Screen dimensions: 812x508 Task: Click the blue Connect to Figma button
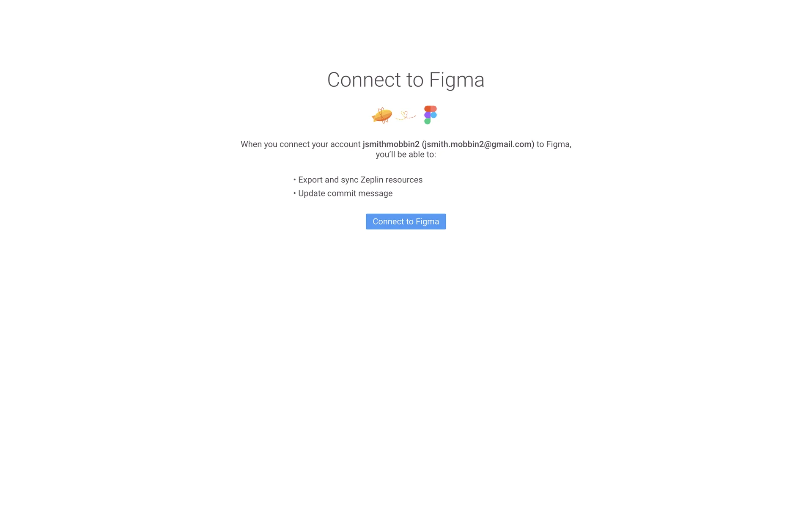[x=406, y=221]
